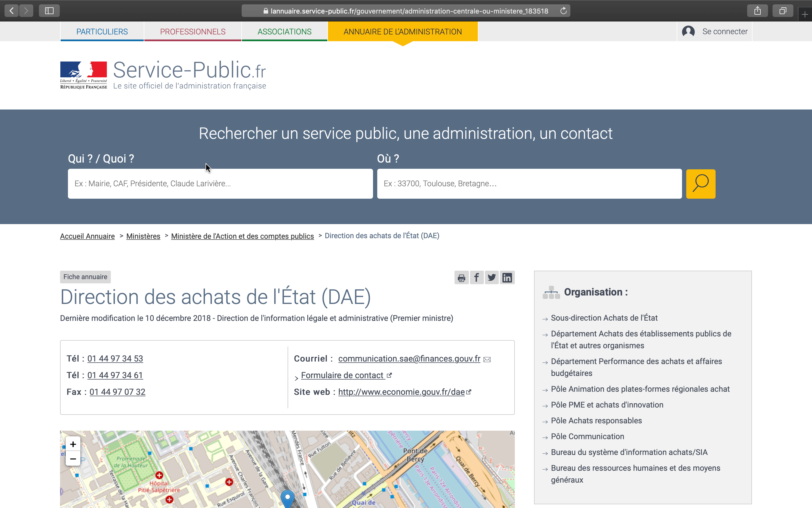Open Pôle Communication
The width and height of the screenshot is (812, 508).
[588, 436]
